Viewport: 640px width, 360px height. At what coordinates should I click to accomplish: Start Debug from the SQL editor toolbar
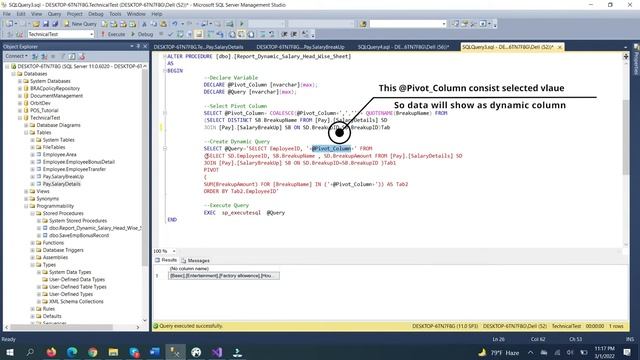142,34
